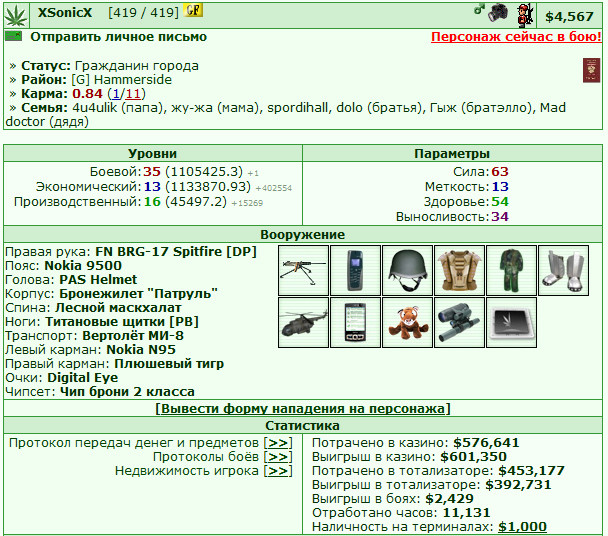Click the 'Вооружение' section header
The height and width of the screenshot is (536, 608).
pyautogui.click(x=302, y=235)
